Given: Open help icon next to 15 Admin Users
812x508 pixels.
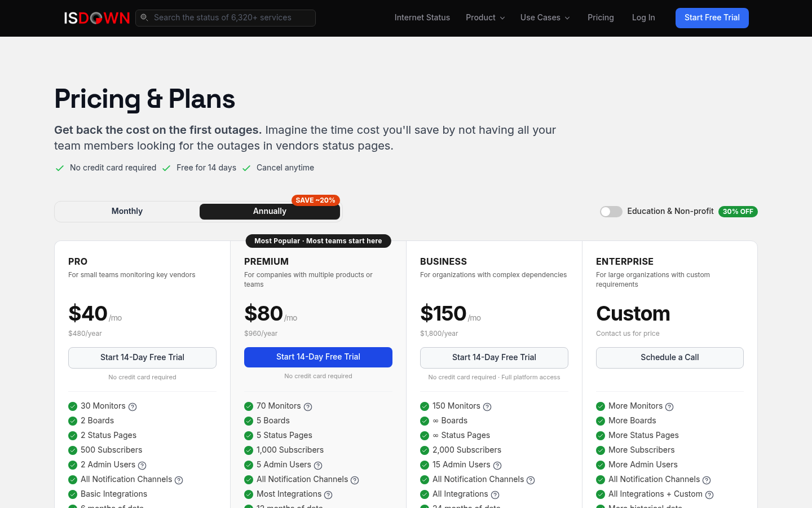Looking at the screenshot, I should click(497, 466).
